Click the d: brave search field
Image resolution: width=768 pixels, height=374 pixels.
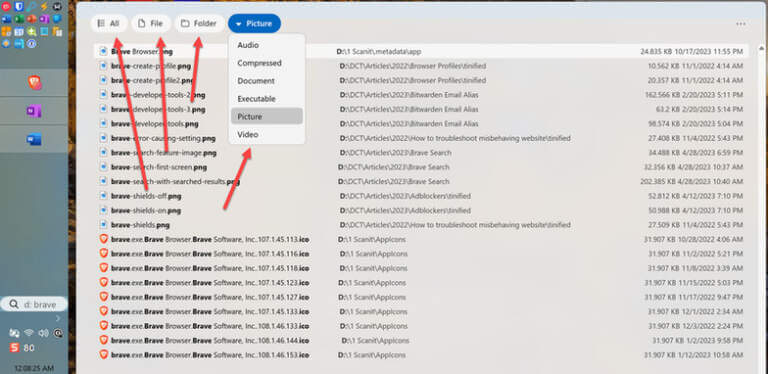point(34,304)
